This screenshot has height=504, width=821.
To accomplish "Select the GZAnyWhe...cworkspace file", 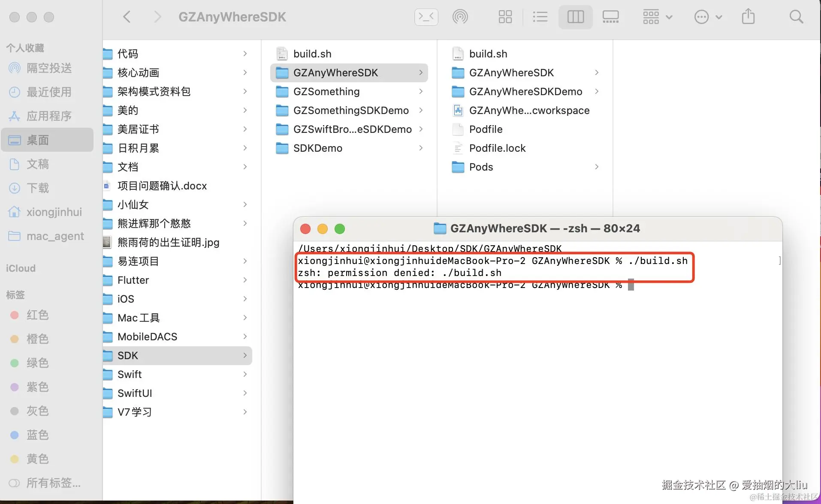I will [x=525, y=110].
